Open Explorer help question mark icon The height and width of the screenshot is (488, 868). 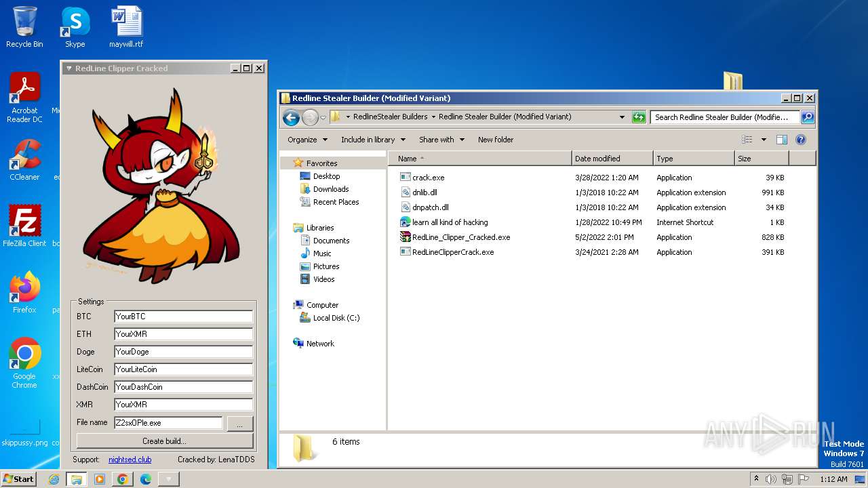click(800, 140)
